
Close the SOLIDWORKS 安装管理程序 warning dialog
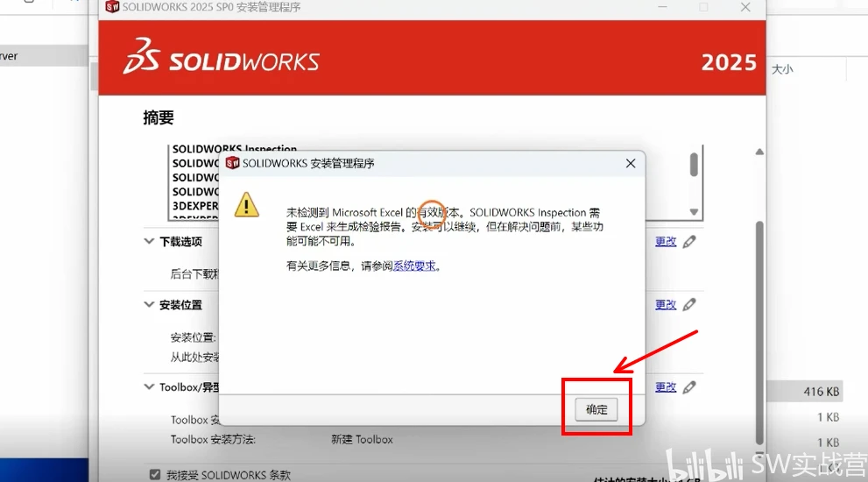[x=631, y=163]
